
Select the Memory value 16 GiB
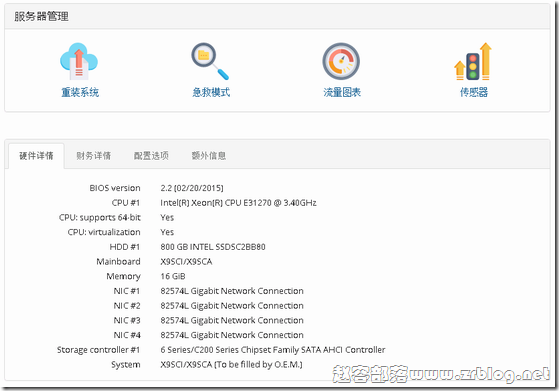173,276
